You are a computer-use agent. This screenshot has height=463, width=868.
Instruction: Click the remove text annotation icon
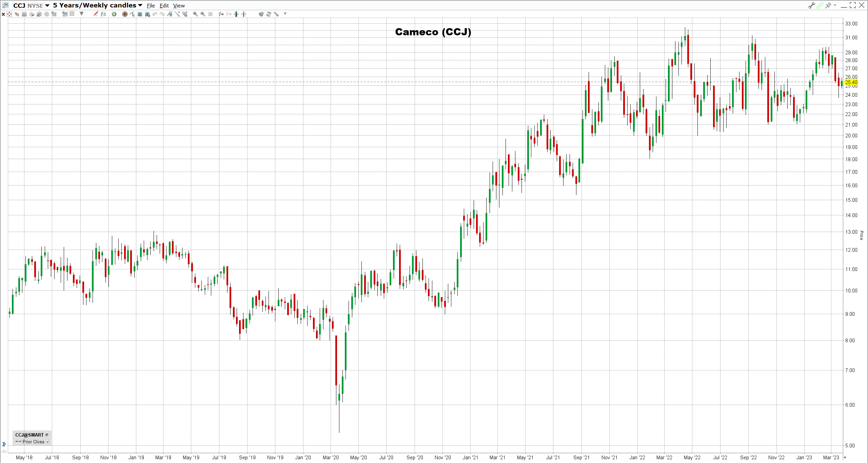coord(147,14)
